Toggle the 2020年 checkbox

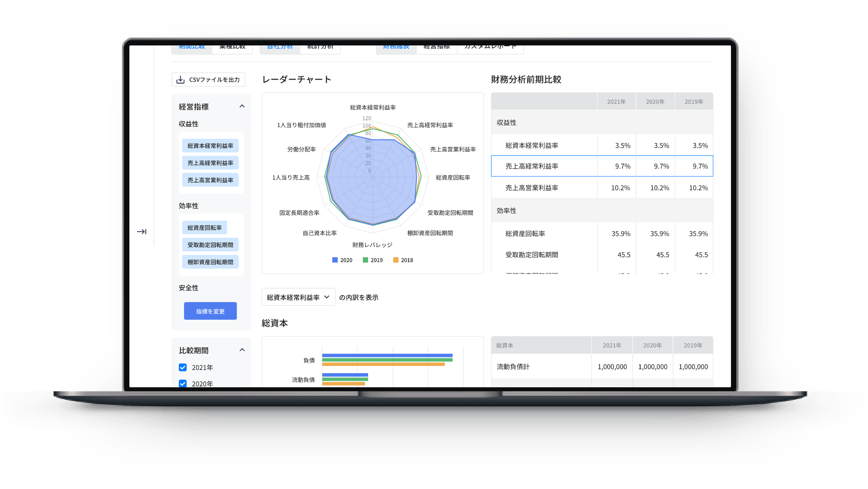coord(183,383)
